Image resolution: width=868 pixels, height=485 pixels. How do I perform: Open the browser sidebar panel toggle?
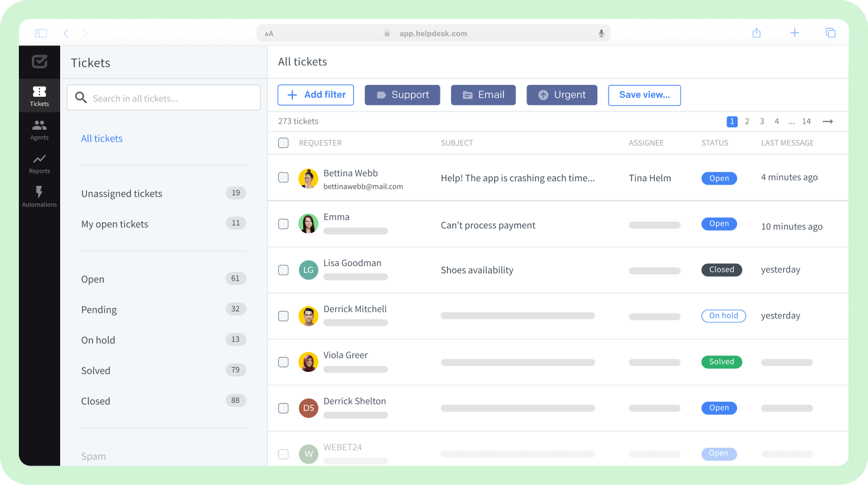pyautogui.click(x=41, y=33)
